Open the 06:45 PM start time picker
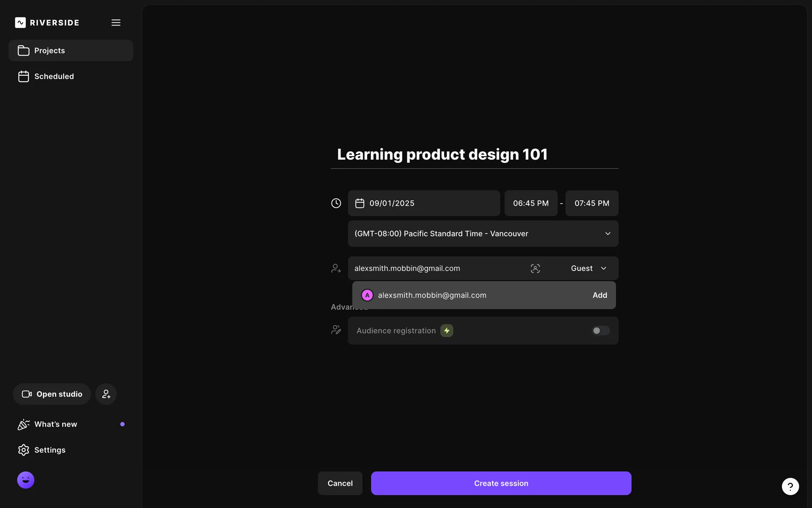Screen dimensions: 812x508 (531, 203)
